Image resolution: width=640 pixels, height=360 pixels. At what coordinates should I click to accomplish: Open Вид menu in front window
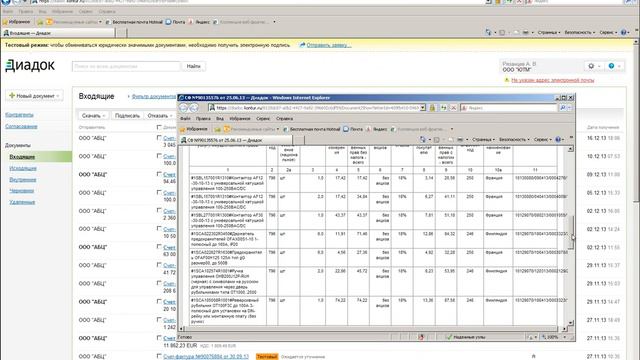pos(220,118)
